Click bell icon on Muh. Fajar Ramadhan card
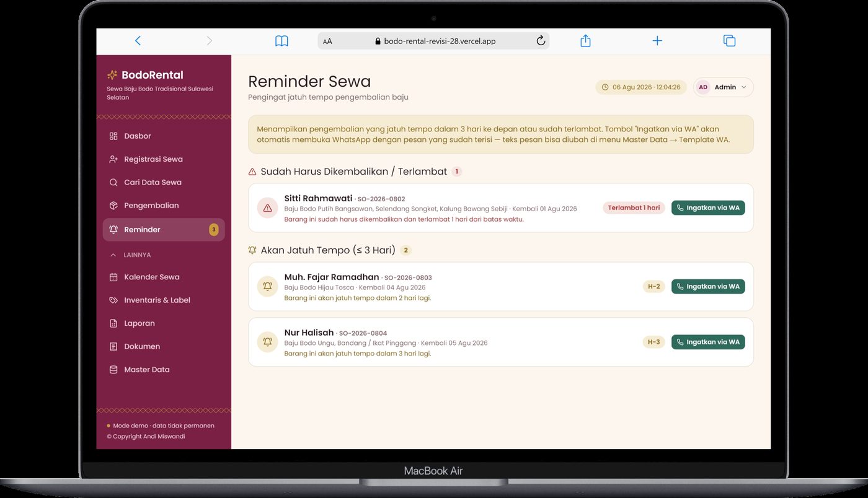868x498 pixels. click(267, 287)
